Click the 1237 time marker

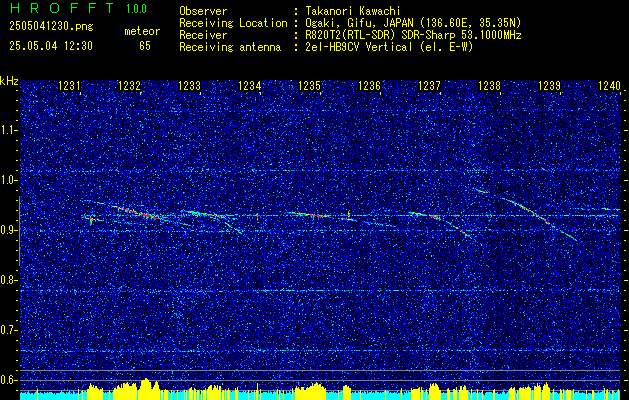(x=429, y=86)
